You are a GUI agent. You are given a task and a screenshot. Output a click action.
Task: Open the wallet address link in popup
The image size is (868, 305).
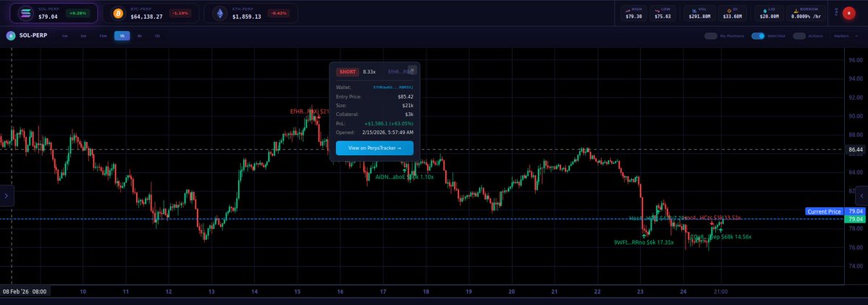coord(393,87)
